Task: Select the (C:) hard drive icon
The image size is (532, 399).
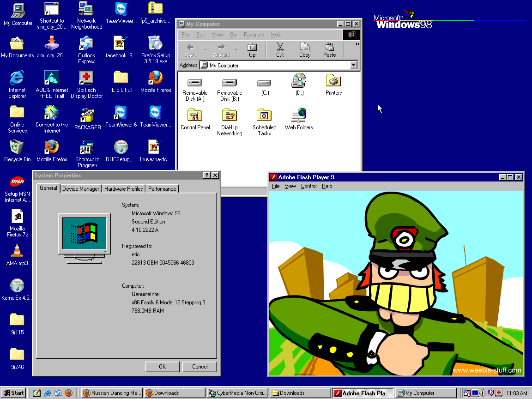Action: tap(265, 87)
